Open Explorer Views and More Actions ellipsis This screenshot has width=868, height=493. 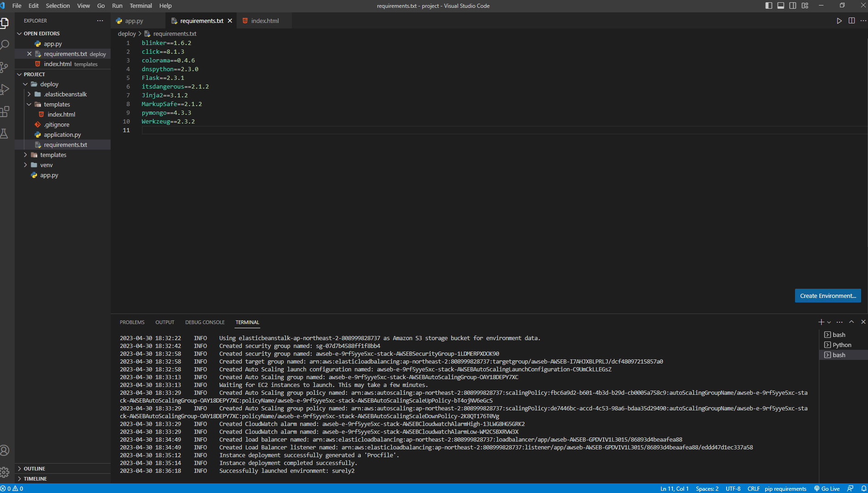(100, 21)
